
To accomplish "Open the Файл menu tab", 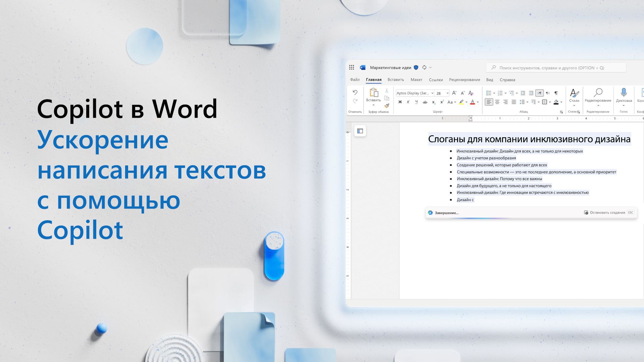I will coord(355,80).
